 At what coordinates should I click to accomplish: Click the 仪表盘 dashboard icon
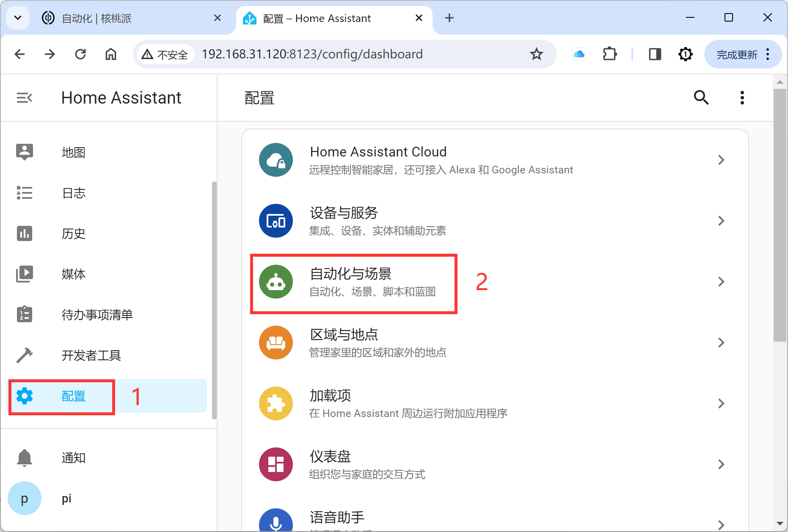(276, 464)
